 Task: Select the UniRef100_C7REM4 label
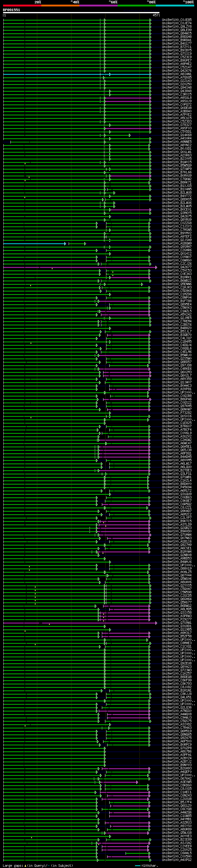pyautogui.click(x=177, y=321)
